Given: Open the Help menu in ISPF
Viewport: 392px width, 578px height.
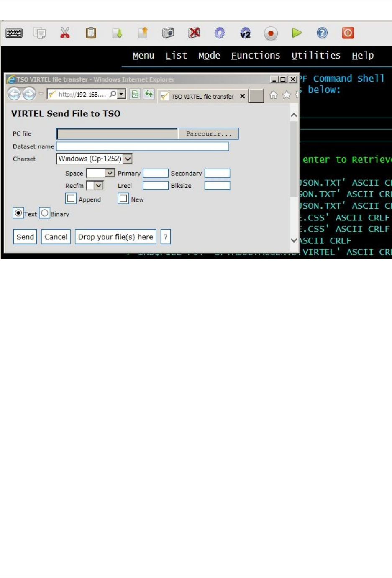Looking at the screenshot, I should [x=363, y=56].
